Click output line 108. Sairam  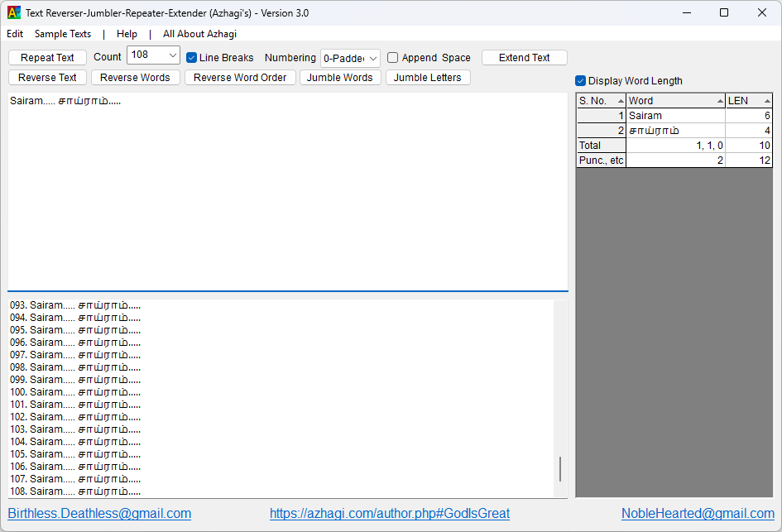click(x=75, y=491)
